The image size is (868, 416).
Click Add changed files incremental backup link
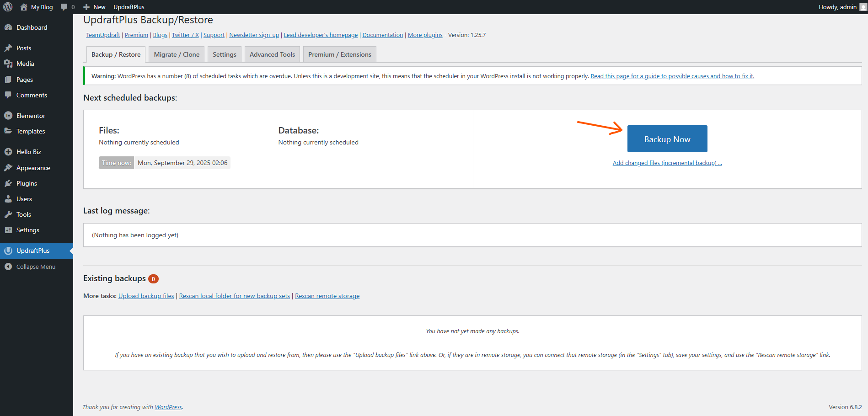coord(667,163)
